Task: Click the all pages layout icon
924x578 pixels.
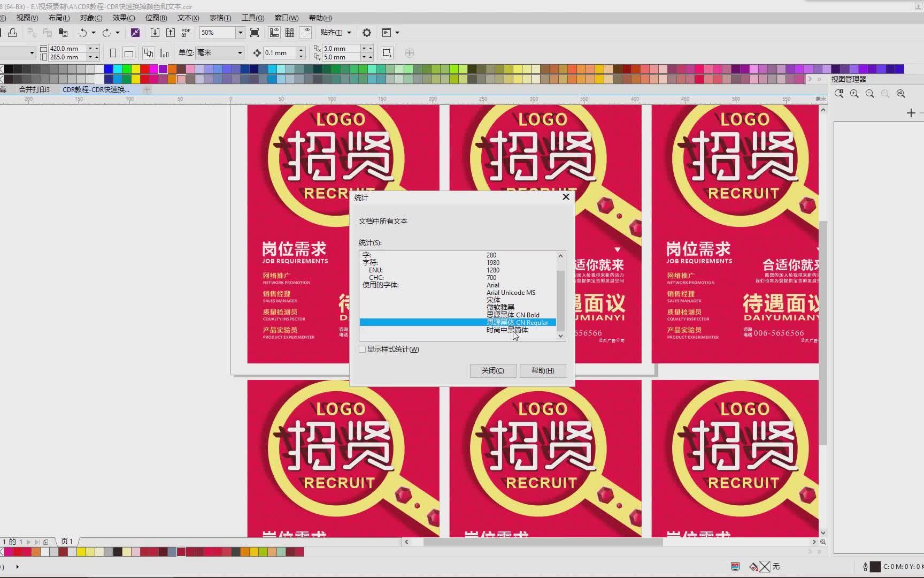Action: 149,53
